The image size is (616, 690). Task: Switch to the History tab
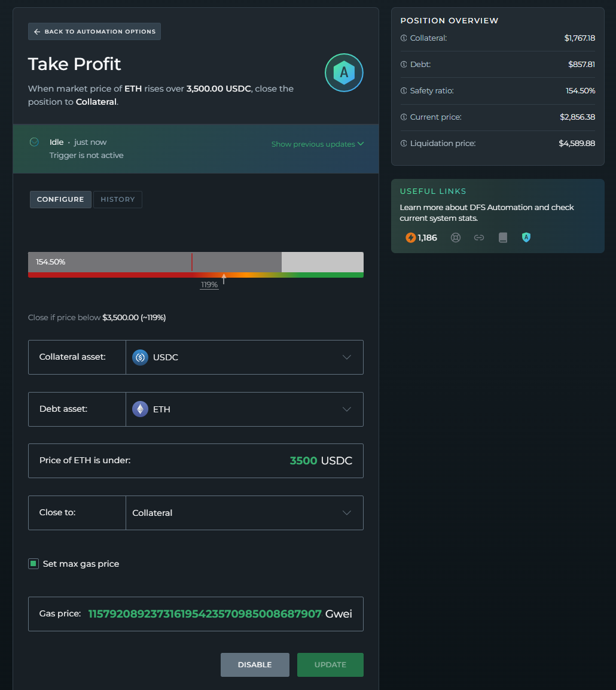coord(118,199)
